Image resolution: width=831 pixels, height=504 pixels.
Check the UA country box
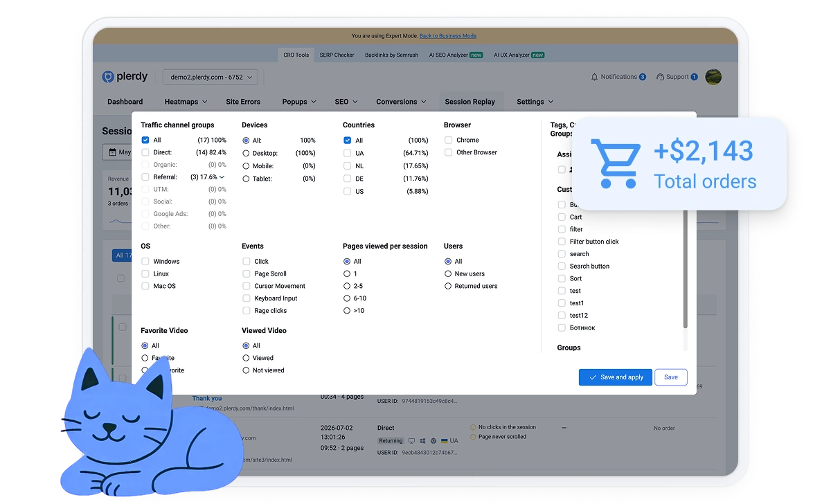(348, 153)
